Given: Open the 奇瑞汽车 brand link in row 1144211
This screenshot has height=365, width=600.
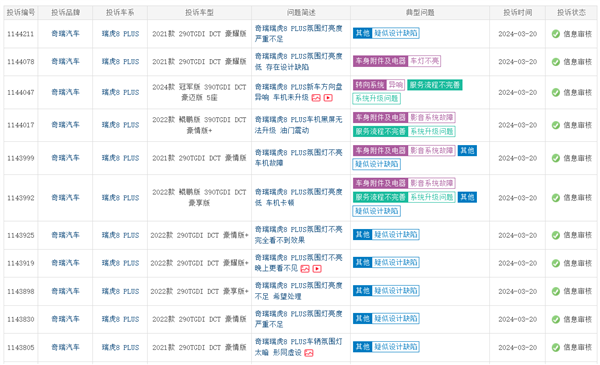Looking at the screenshot, I should click(x=65, y=34).
